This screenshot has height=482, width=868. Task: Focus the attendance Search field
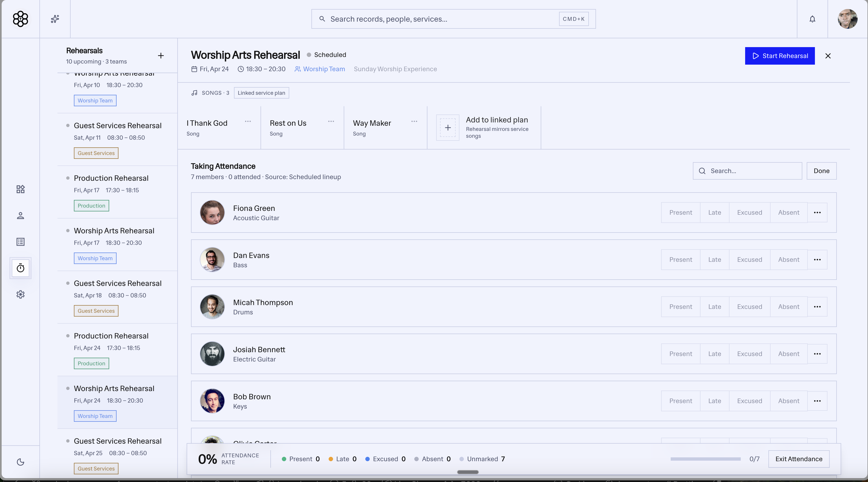(747, 171)
